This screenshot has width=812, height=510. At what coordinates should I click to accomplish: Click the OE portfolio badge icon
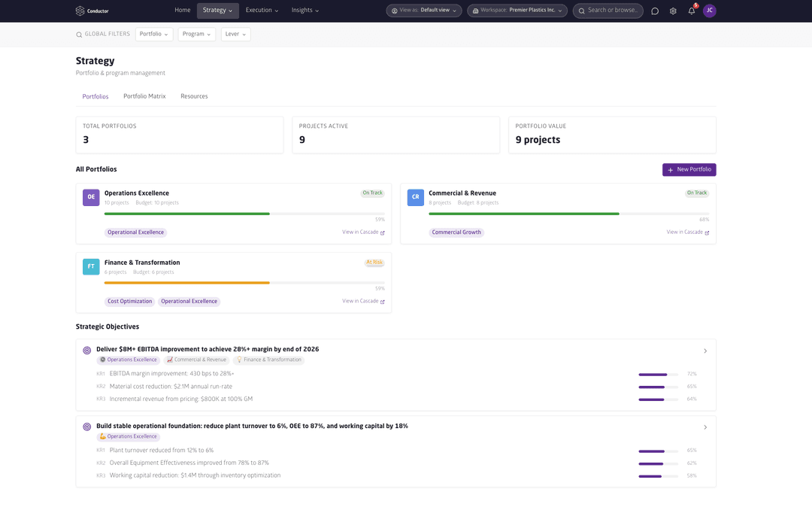tap(91, 198)
